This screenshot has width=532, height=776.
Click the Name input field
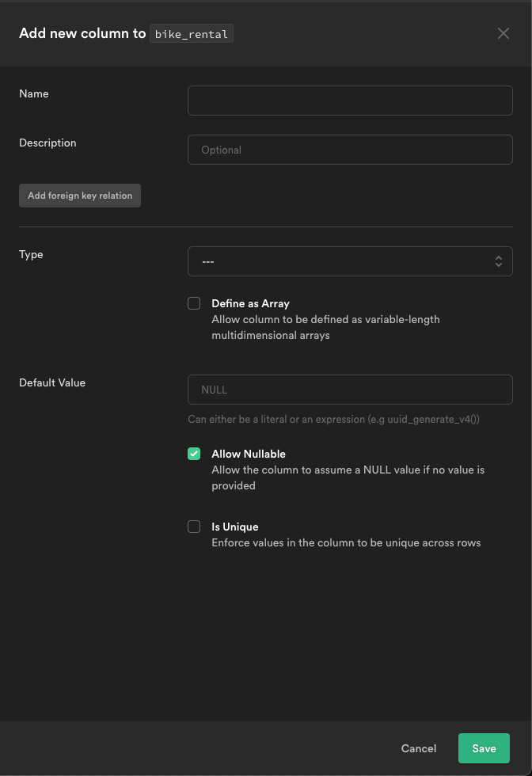[x=350, y=101]
